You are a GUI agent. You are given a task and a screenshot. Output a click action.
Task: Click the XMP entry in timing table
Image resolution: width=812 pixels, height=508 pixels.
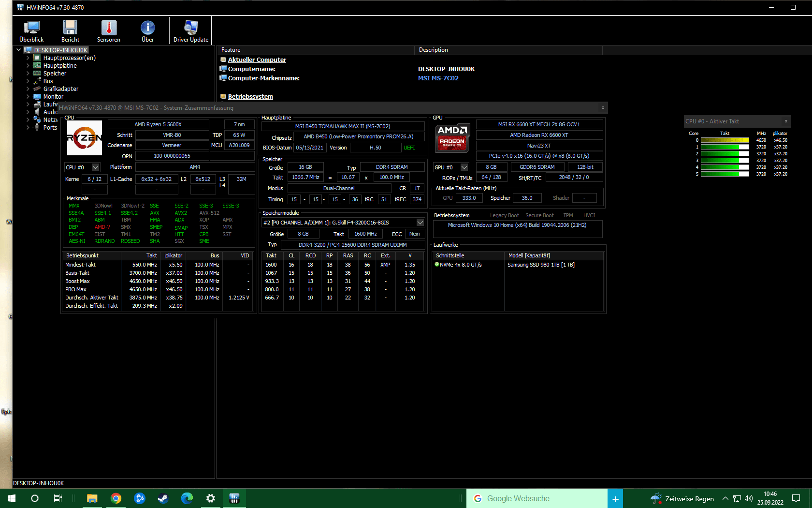click(x=385, y=265)
